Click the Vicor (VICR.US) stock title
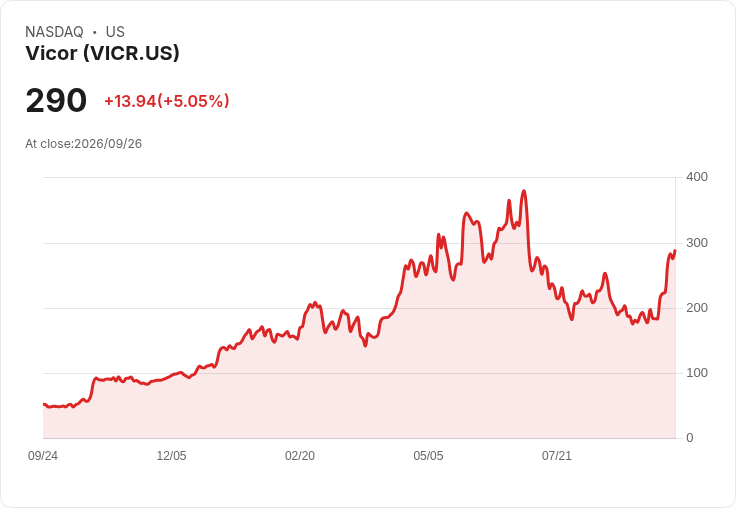The width and height of the screenshot is (736, 508). click(102, 53)
